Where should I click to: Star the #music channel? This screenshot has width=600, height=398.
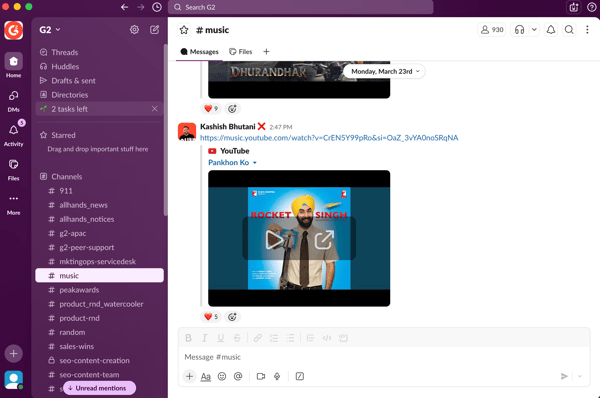[184, 30]
